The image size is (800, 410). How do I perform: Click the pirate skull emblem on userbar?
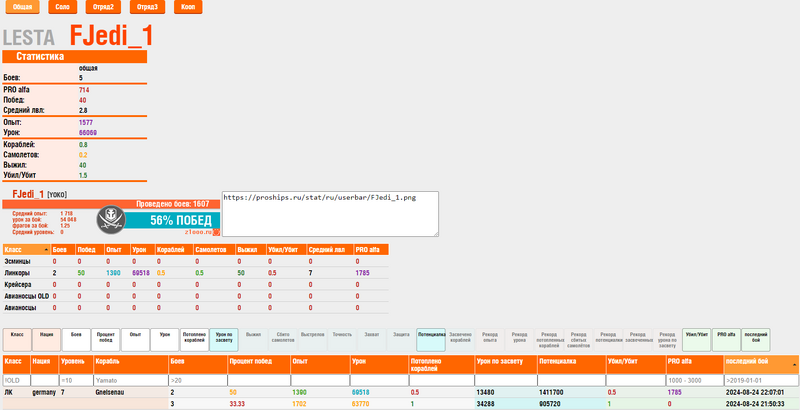coord(114,219)
